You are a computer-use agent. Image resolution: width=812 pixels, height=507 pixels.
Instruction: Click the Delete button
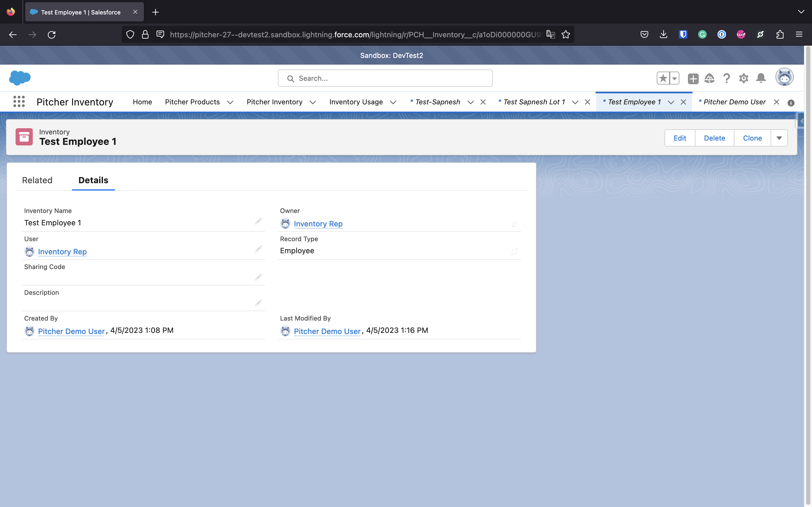(x=714, y=138)
